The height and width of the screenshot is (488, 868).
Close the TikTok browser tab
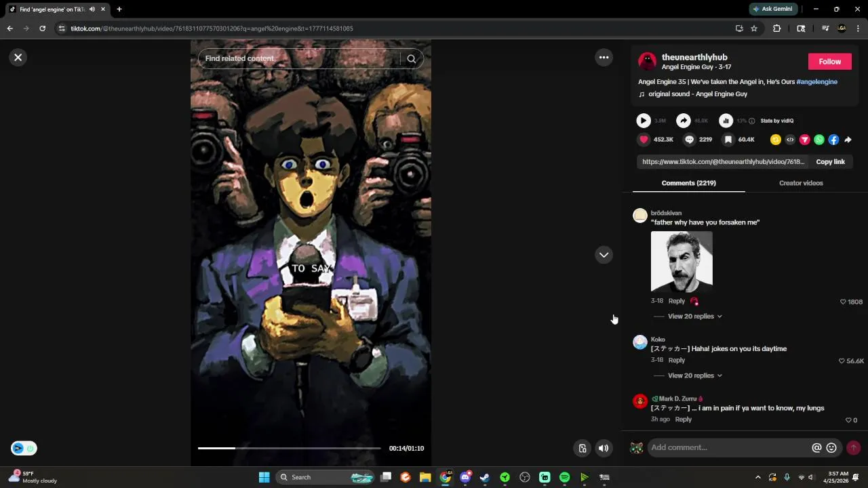pos(103,9)
